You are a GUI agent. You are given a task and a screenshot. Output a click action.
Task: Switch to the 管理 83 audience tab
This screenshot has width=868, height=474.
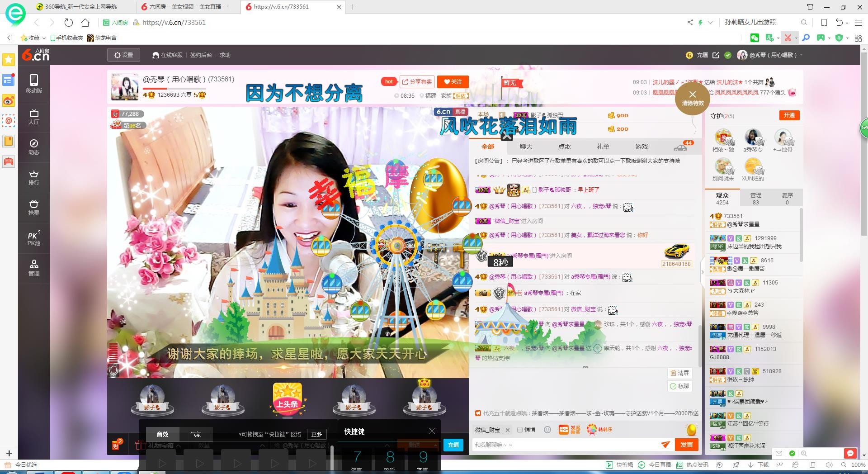(756, 199)
